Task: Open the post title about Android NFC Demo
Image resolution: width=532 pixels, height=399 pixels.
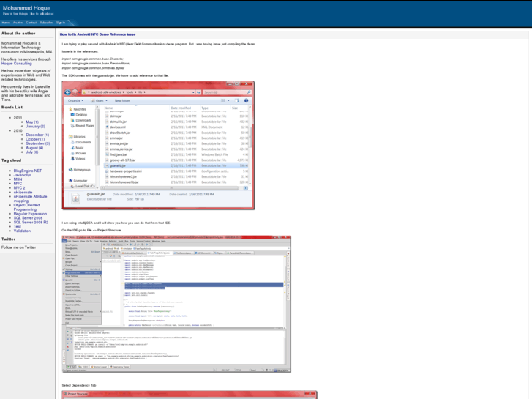Action: point(98,34)
